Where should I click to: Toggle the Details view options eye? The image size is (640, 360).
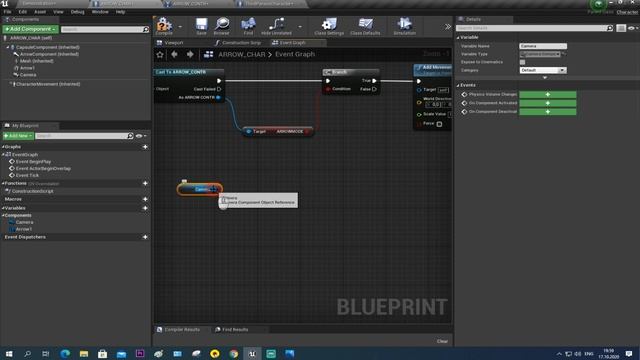633,28
